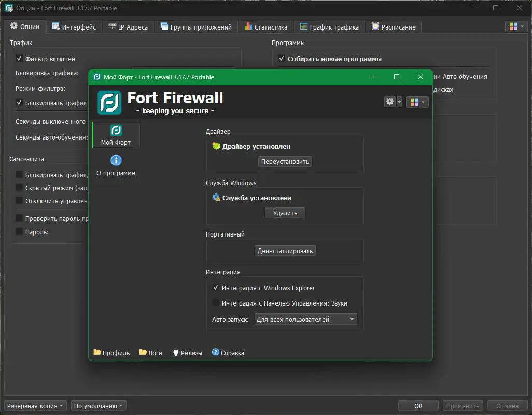
Task: Click the Применить button
Action: [x=463, y=406]
